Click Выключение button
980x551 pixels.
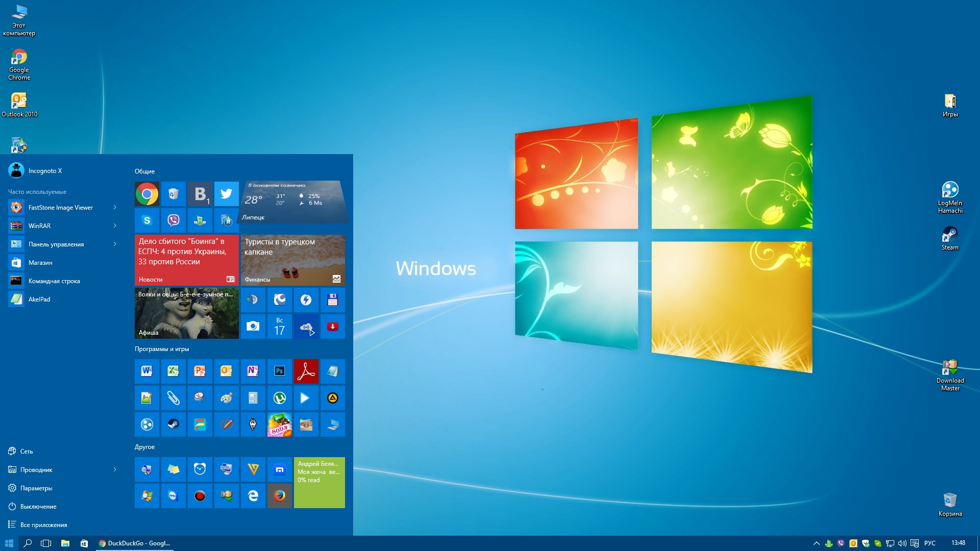pos(37,506)
